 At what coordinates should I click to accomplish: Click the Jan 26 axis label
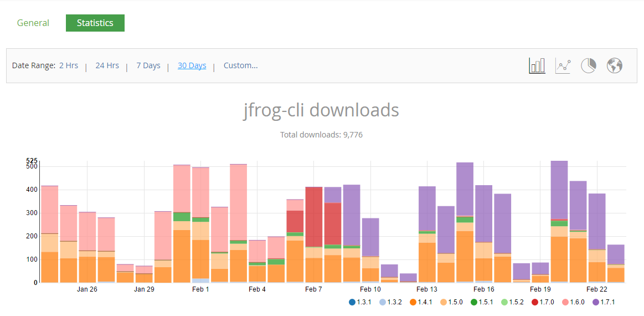[87, 289]
